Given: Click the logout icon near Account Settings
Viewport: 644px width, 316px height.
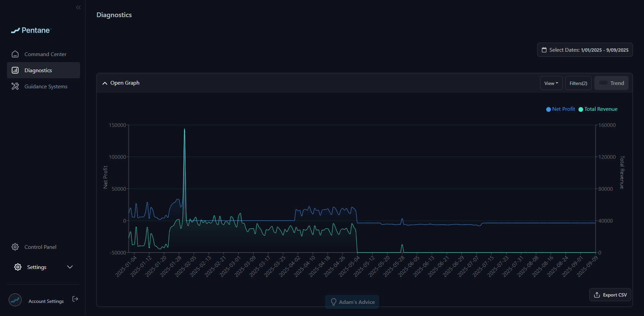Looking at the screenshot, I should coord(75,299).
